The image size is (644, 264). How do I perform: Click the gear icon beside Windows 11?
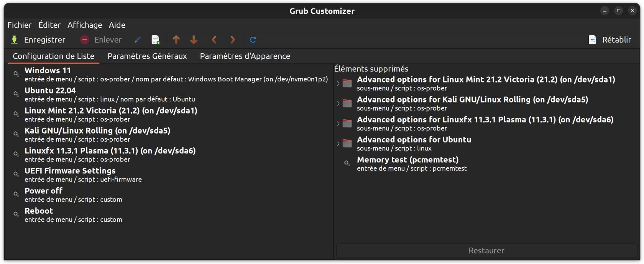[16, 74]
